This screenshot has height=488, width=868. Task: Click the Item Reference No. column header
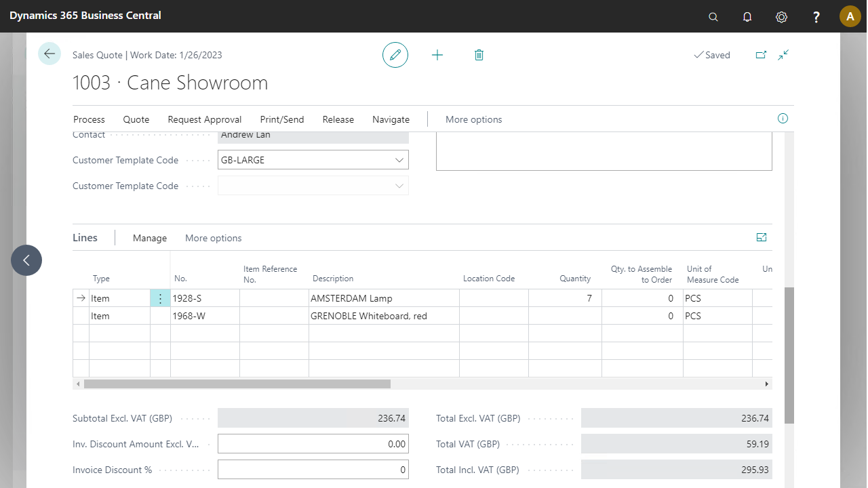pyautogui.click(x=270, y=274)
